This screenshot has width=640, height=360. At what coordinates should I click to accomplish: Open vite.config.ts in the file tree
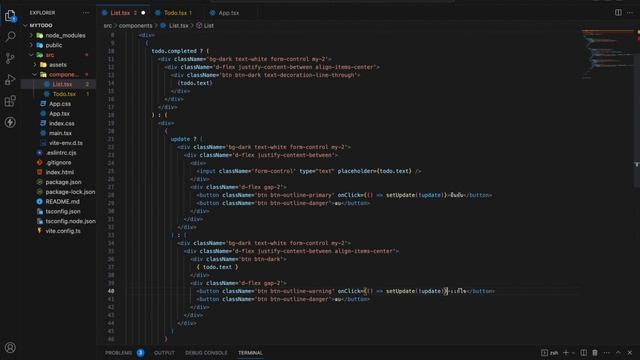tap(58, 231)
